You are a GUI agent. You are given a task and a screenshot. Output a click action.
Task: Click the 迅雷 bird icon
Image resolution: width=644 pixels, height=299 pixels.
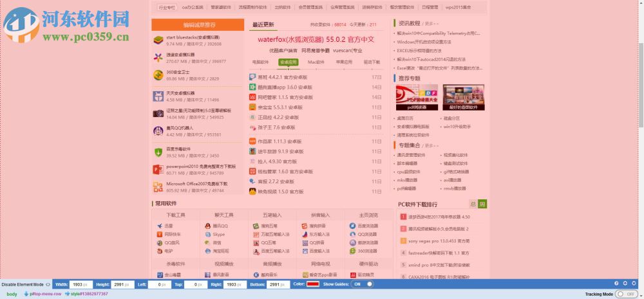[x=160, y=226]
